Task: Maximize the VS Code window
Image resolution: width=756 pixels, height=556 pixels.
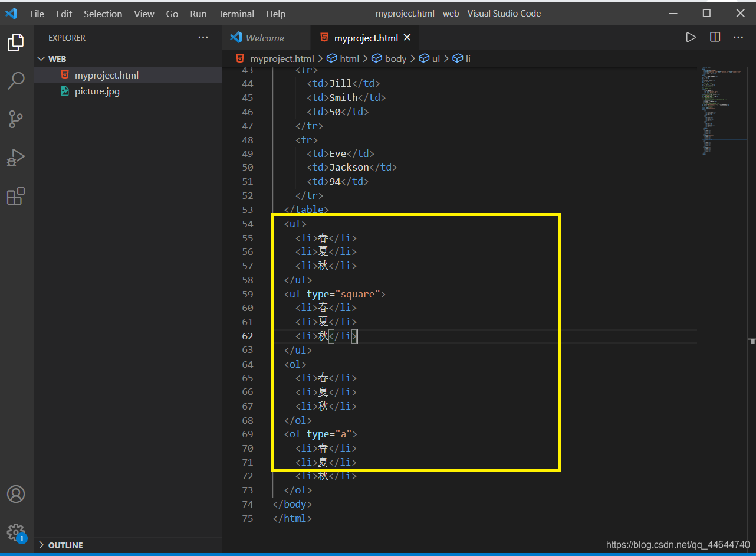Action: [706, 13]
